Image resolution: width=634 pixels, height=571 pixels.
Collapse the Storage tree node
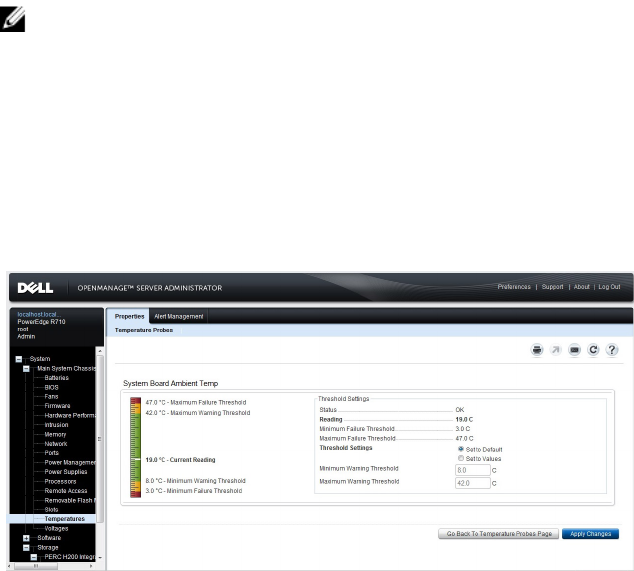[28, 548]
